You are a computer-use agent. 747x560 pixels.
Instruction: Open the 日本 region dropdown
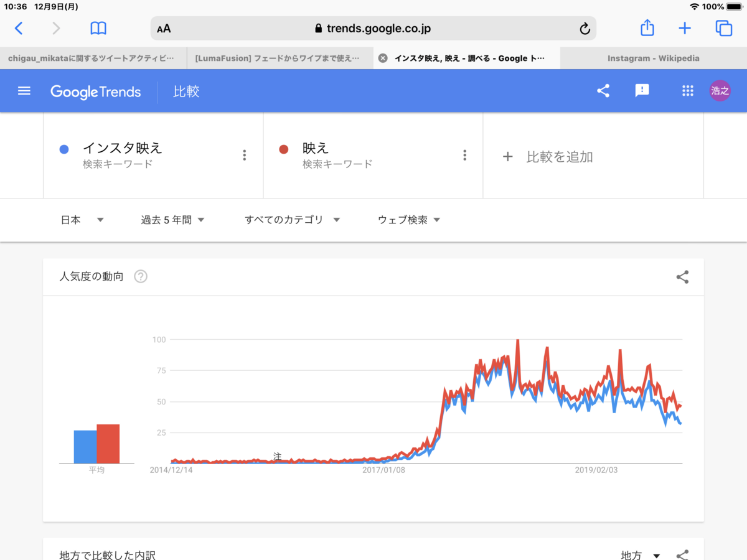click(x=82, y=220)
